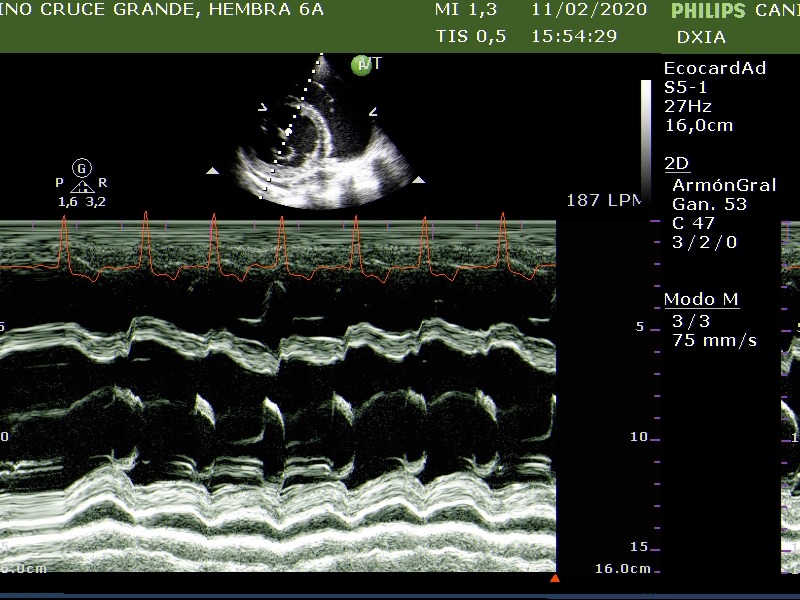Screen dimensions: 800x600
Task: Click the PHILIPS logo
Action: [x=708, y=12]
